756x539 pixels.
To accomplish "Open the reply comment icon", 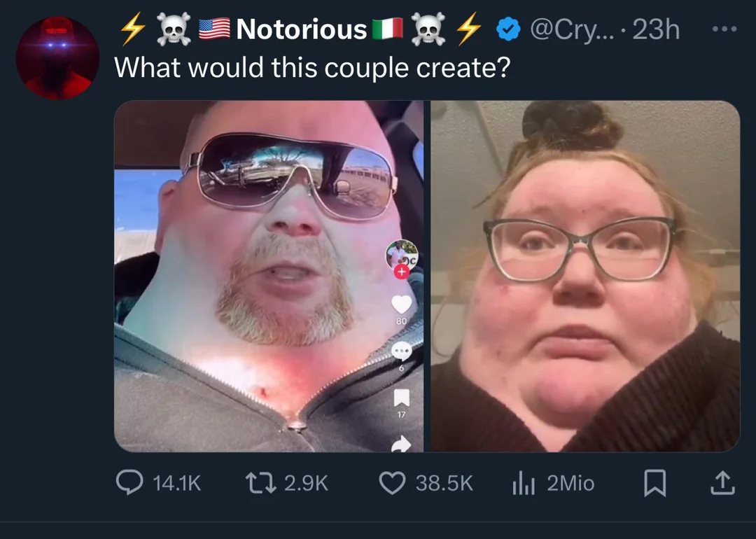I will click(129, 482).
